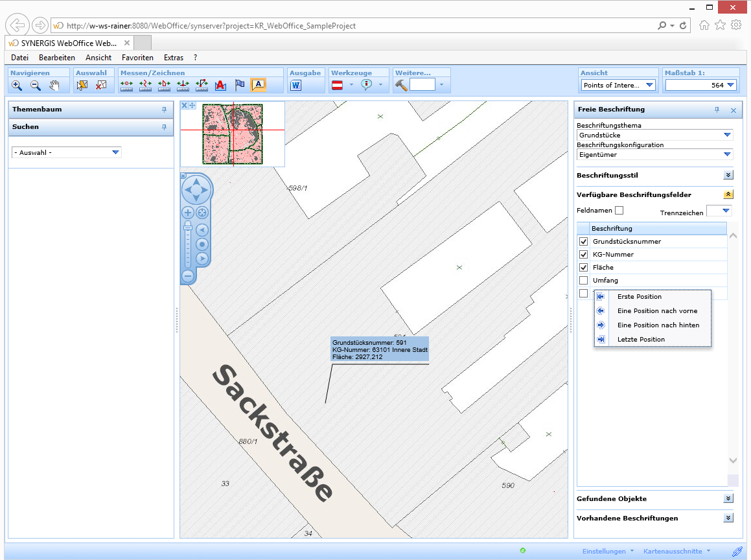Open the Maßstab scale dropdown

[731, 85]
